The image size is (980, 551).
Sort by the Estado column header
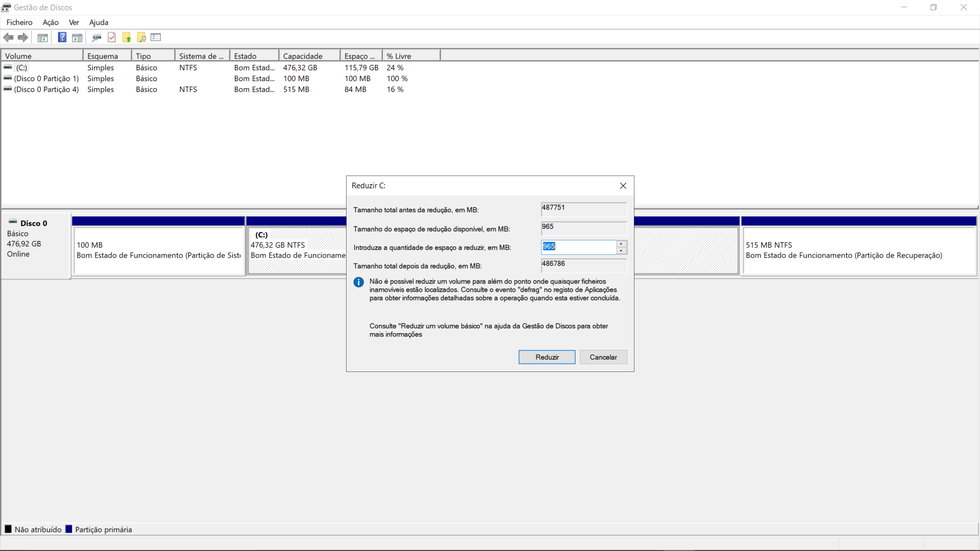[x=254, y=56]
